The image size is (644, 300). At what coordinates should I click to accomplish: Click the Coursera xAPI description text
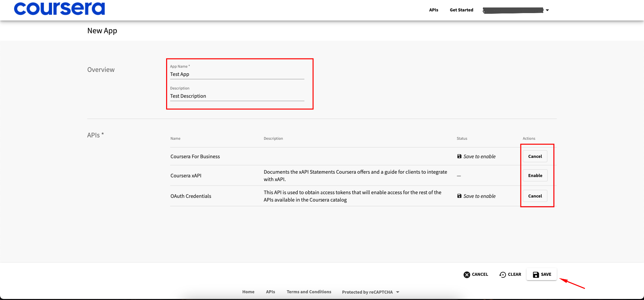coord(355,175)
